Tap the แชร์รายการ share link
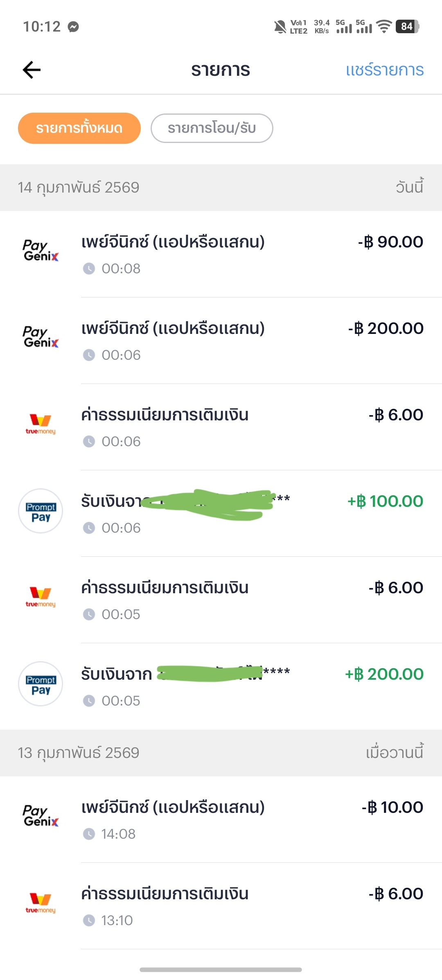 click(x=384, y=70)
